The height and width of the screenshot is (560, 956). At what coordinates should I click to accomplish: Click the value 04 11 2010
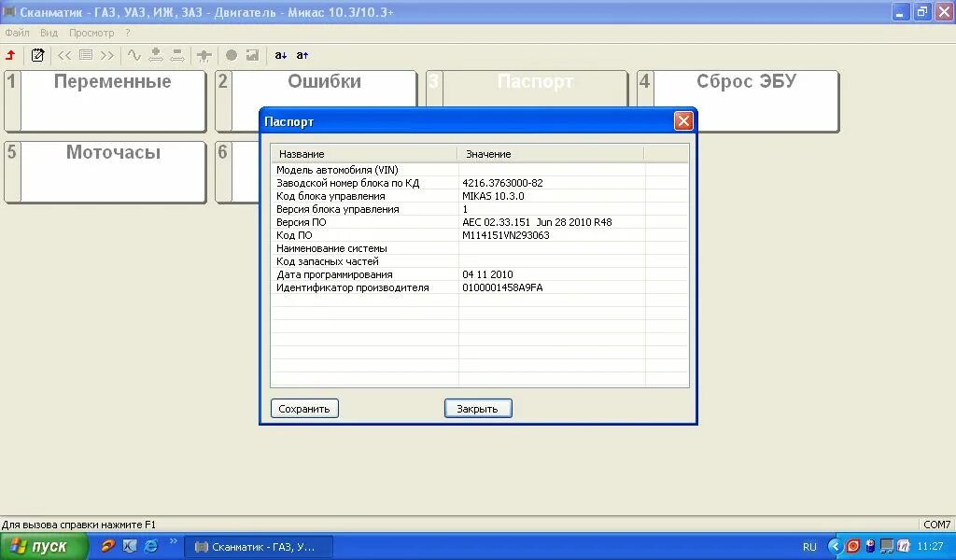(487, 274)
